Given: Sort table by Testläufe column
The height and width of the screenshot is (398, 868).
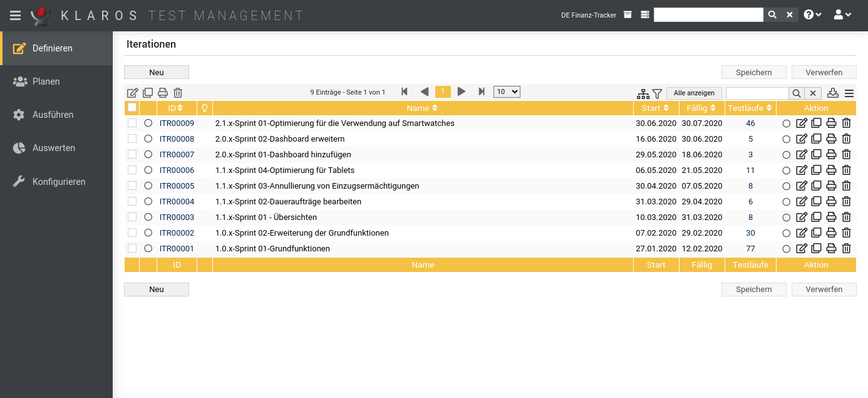Looking at the screenshot, I should click(x=750, y=108).
